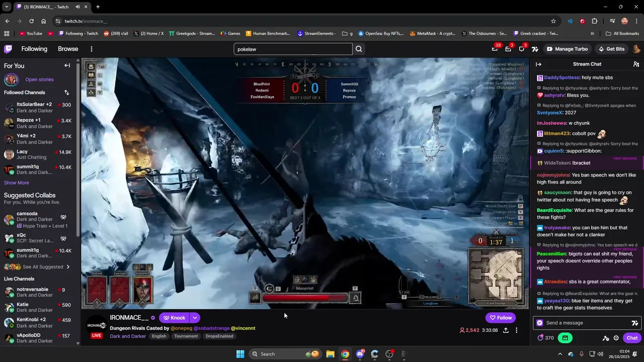
Task: Open the @onepeg caster link
Action: point(181,328)
